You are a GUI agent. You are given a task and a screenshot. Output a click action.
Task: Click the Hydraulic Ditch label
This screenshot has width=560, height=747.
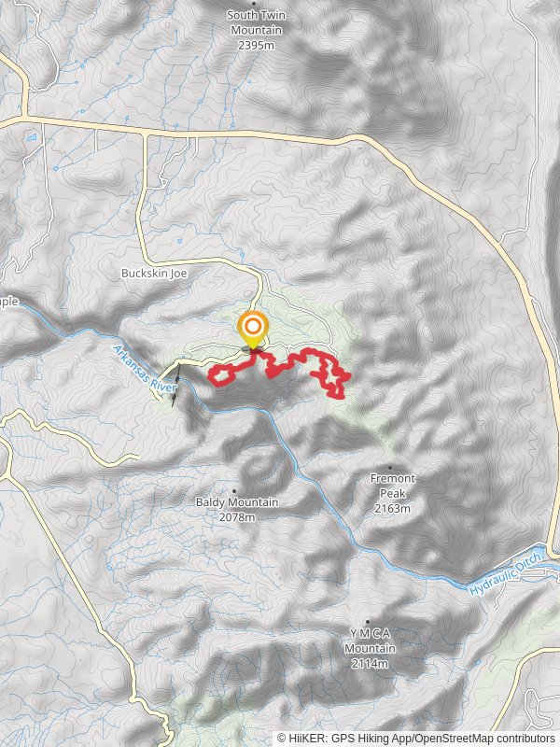pyautogui.click(x=506, y=573)
